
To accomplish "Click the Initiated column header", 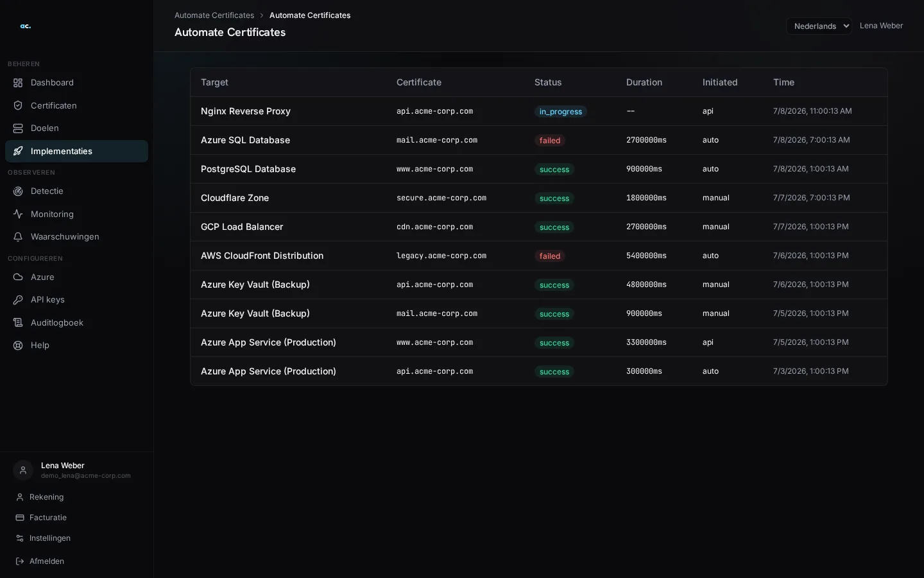I will pyautogui.click(x=720, y=82).
